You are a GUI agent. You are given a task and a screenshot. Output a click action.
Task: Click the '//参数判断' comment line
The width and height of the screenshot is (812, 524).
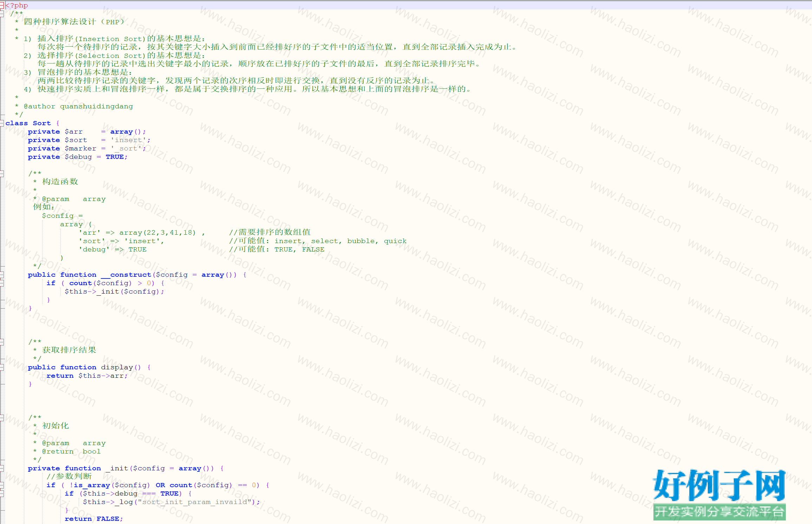[x=69, y=476]
